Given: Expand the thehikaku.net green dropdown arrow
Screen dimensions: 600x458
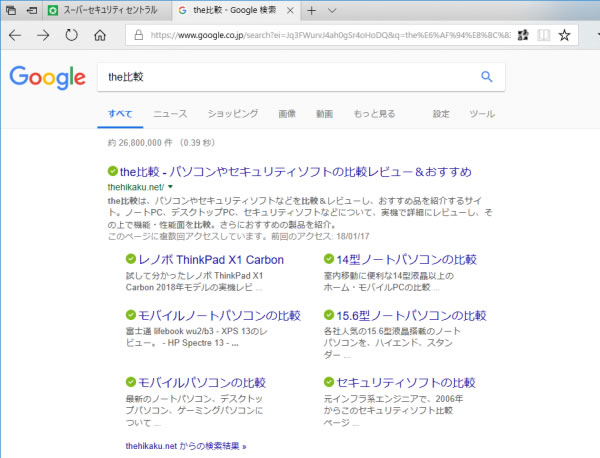Looking at the screenshot, I should click(170, 187).
